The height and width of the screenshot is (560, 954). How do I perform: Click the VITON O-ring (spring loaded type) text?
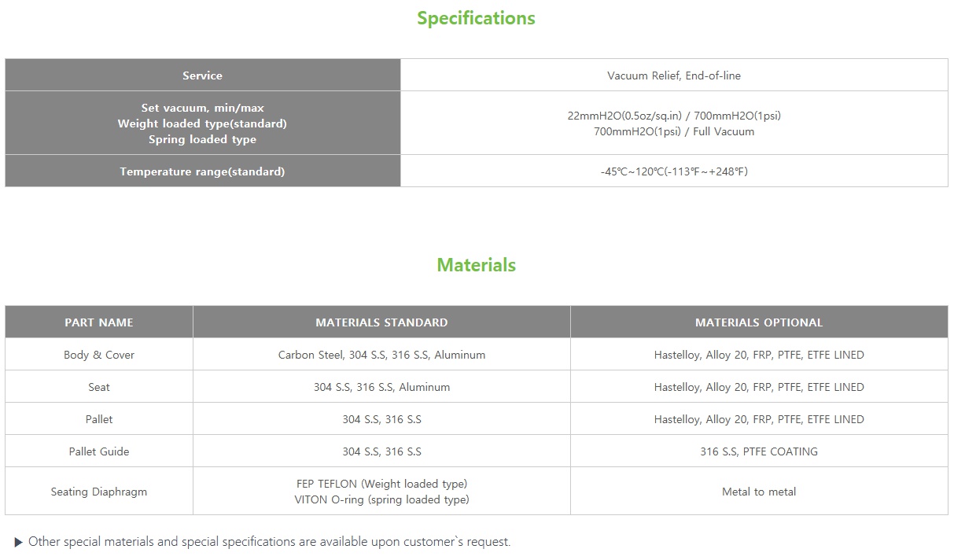click(381, 499)
